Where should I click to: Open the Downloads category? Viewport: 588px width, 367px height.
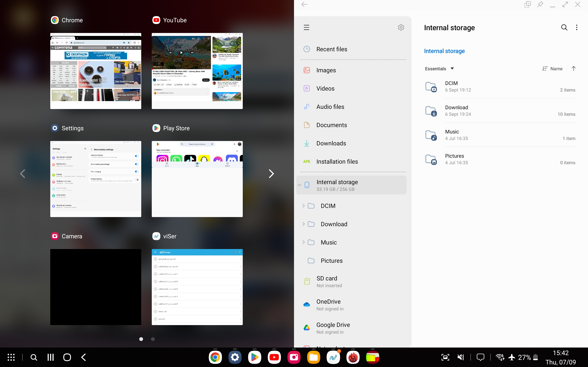353,143
